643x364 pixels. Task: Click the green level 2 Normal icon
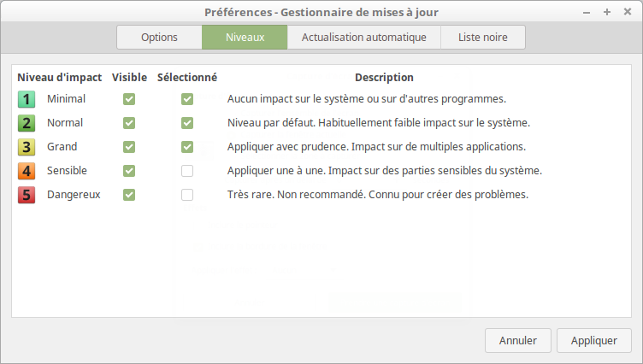27,123
